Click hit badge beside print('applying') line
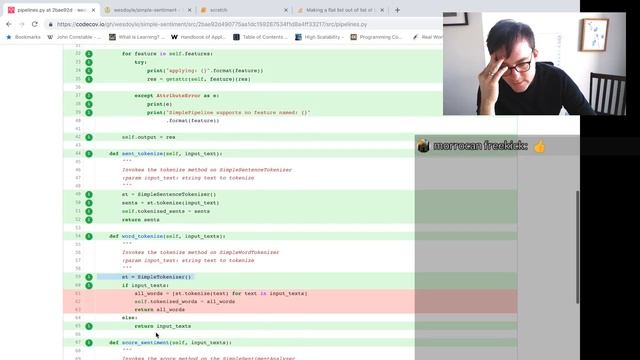The height and width of the screenshot is (360, 640). 89,71
